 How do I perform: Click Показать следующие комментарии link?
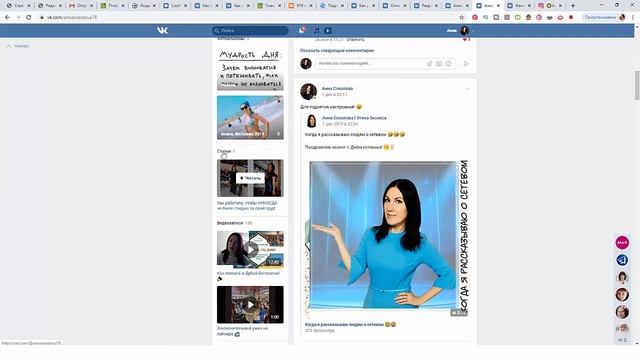pos(337,51)
